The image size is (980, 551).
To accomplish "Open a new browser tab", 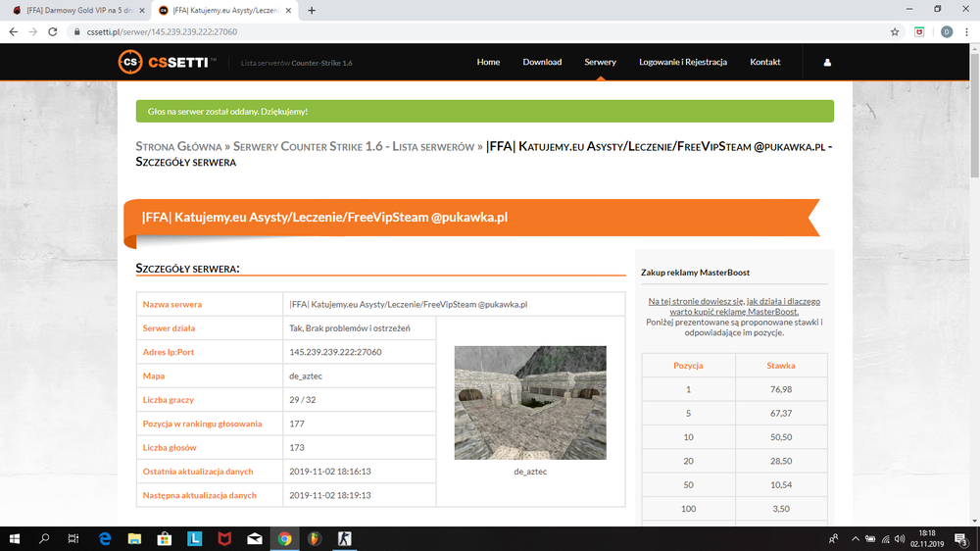I will pos(312,10).
